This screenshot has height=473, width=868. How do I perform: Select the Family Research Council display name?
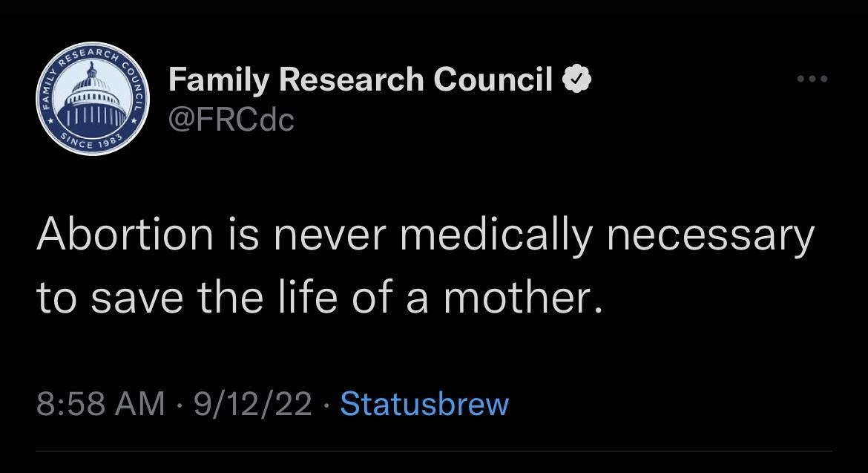(364, 78)
